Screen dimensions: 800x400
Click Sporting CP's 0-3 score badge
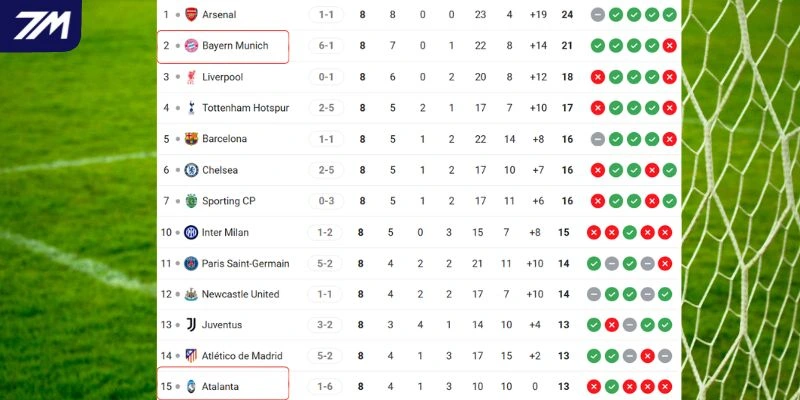click(327, 201)
